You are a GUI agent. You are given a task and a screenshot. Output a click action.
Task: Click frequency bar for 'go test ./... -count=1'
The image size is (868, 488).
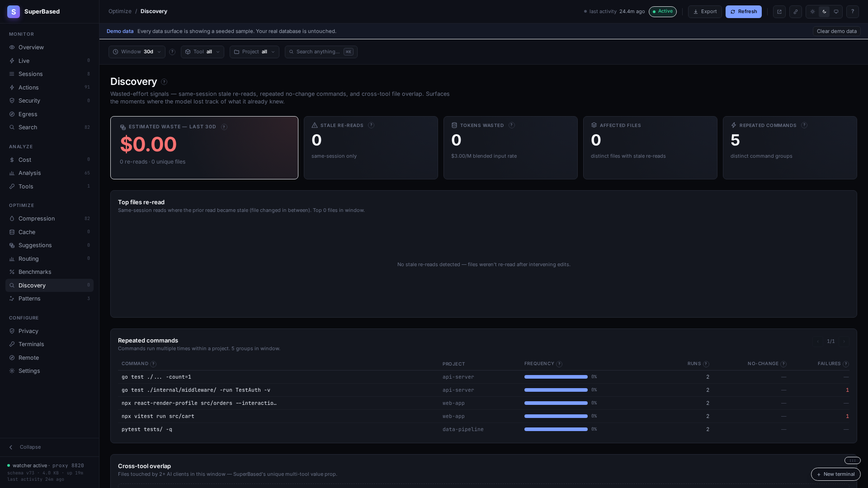[556, 377]
